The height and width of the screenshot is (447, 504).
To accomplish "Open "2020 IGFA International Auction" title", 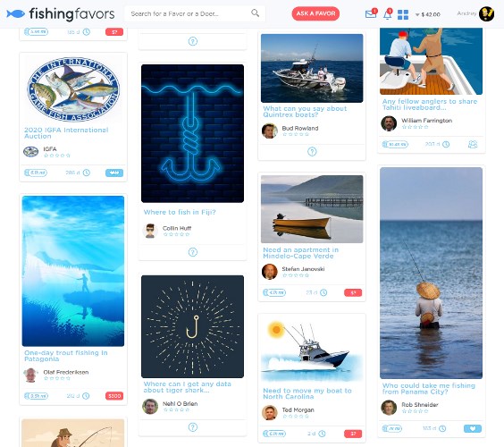I will tap(66, 133).
